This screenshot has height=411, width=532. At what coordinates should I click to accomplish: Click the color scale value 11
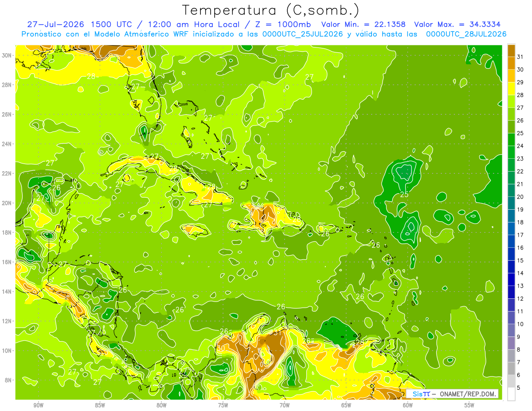[520, 311]
